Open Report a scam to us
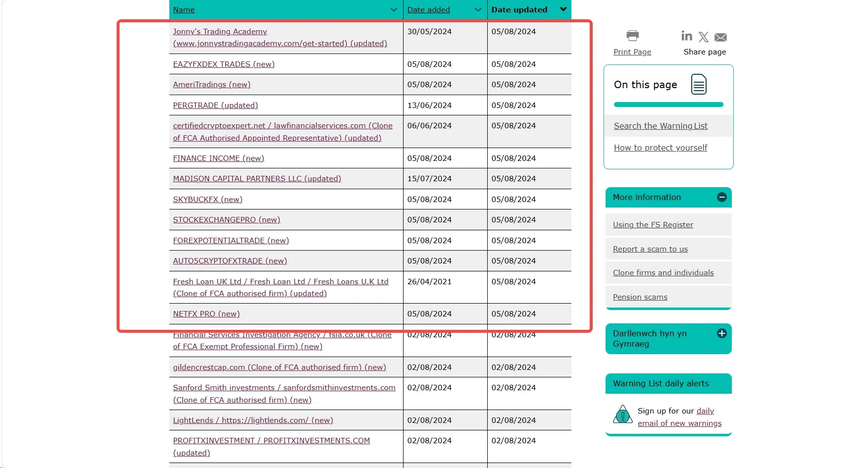Screen dimensions: 868x468 click(650, 249)
